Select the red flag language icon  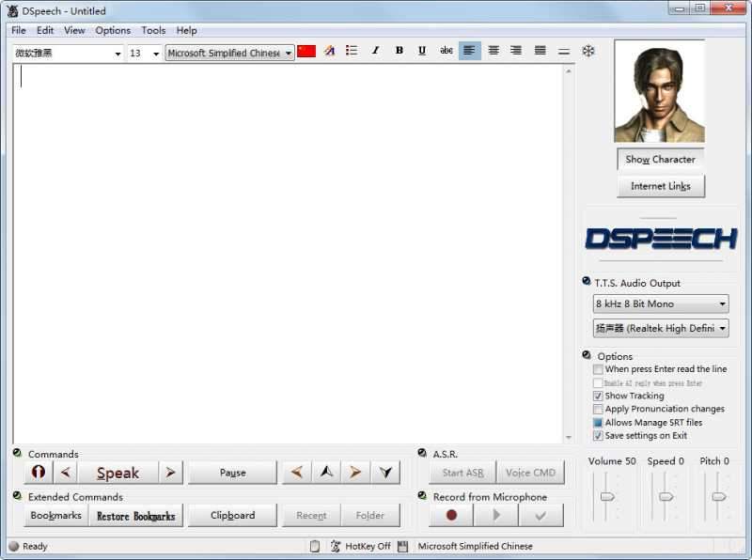pos(306,52)
